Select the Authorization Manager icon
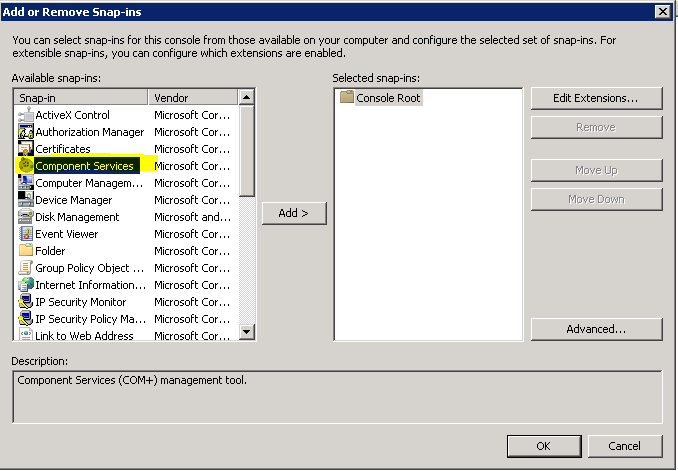 [x=26, y=132]
